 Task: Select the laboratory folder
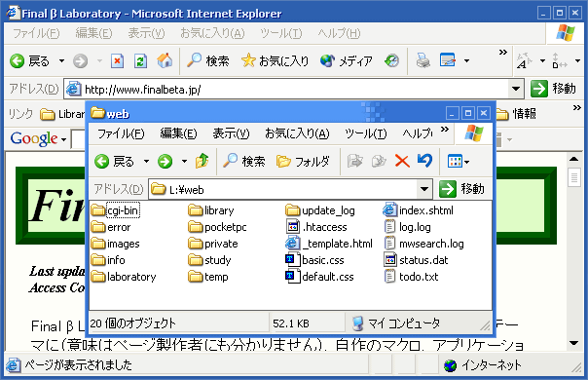click(x=124, y=277)
